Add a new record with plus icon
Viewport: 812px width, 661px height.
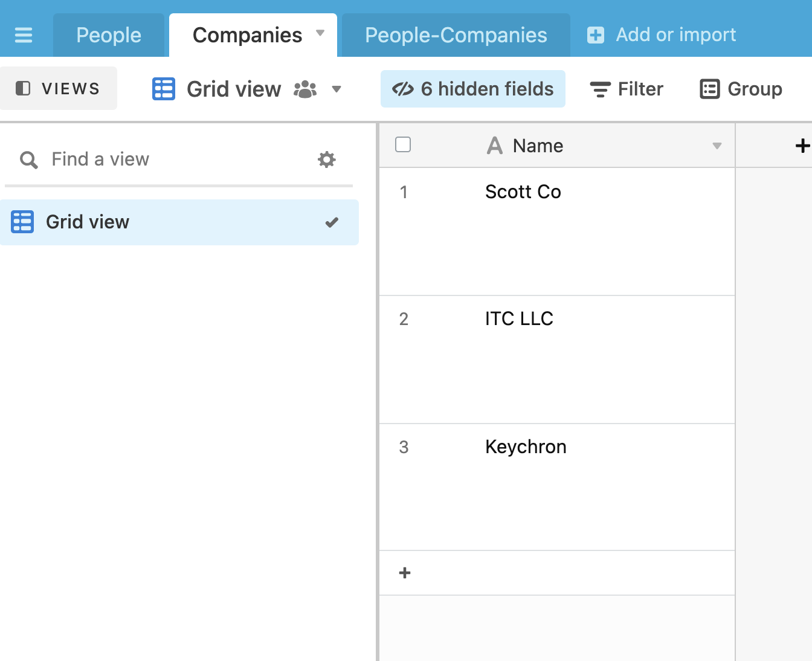point(405,573)
